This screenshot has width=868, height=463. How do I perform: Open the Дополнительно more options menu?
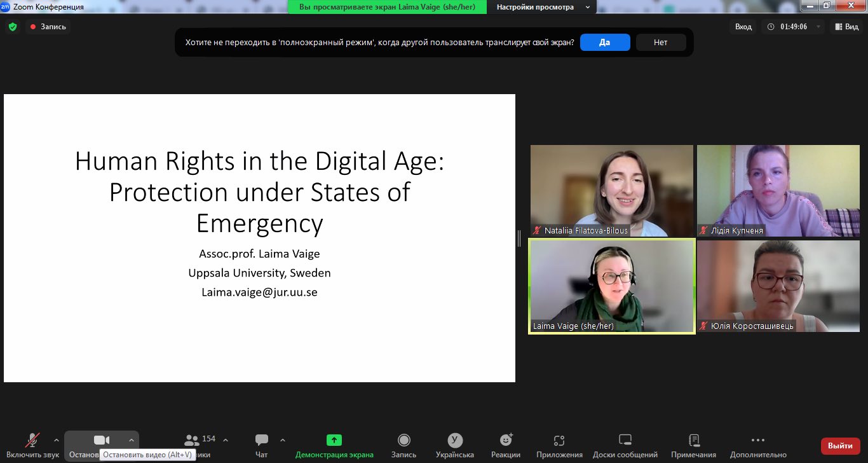point(757,441)
